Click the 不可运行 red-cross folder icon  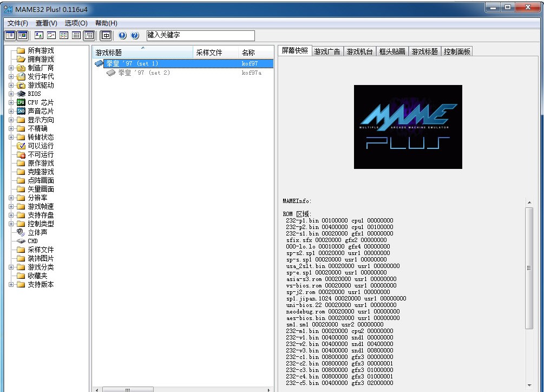tap(21, 154)
